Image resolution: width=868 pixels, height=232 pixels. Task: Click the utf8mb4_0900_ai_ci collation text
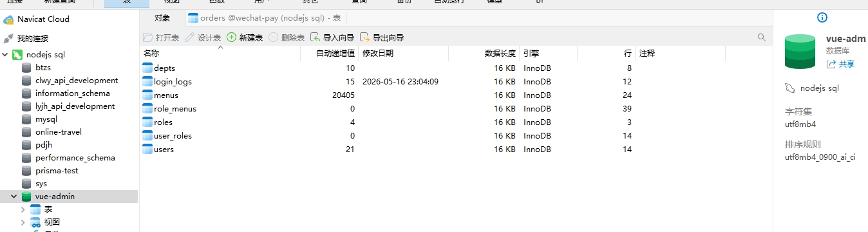click(820, 157)
